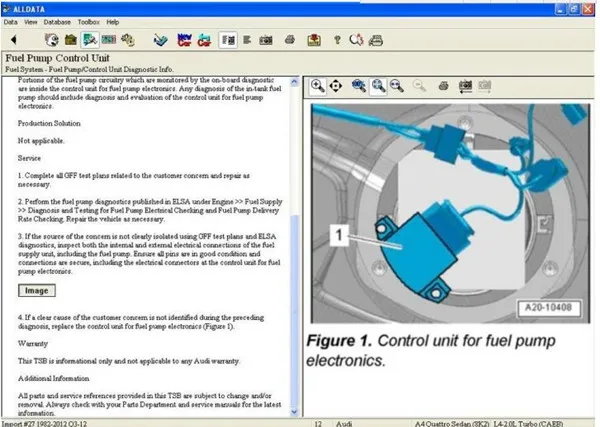
Task: Print the figure using image pane printer
Action: 443,86
